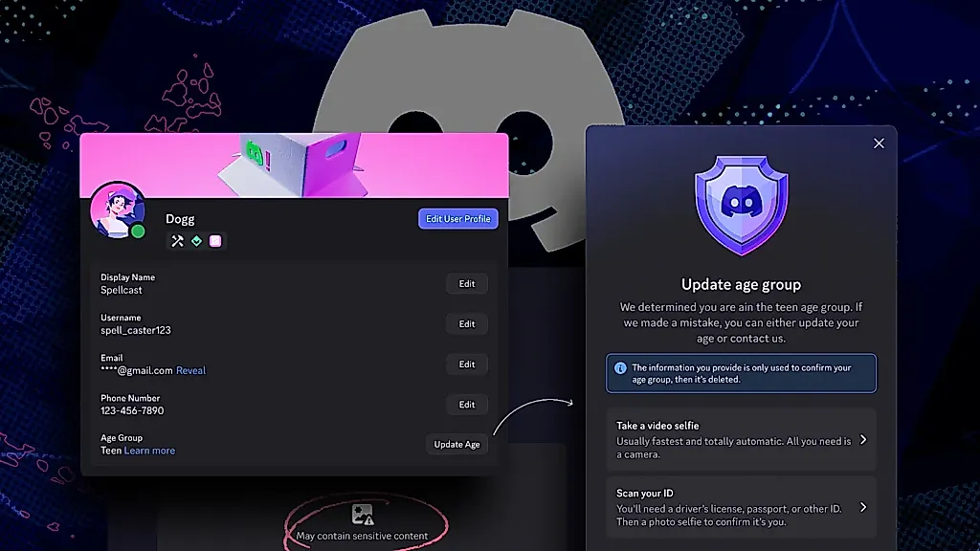The height and width of the screenshot is (551, 980).
Task: Edit the Email address
Action: [x=467, y=364]
